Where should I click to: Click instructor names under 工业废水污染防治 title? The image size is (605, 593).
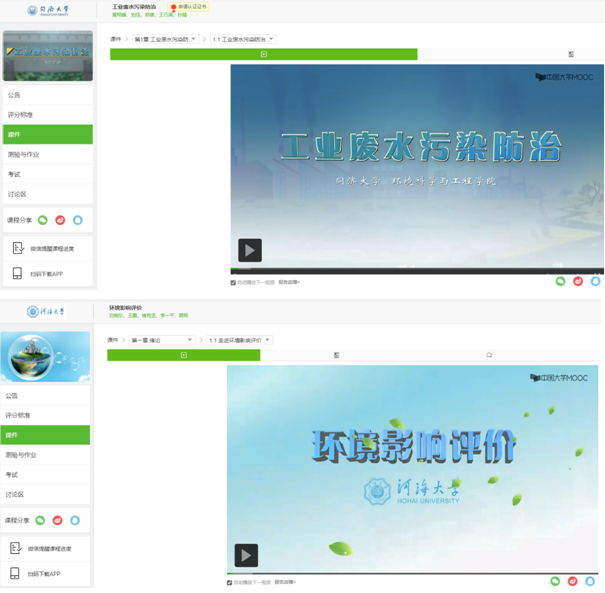[150, 15]
